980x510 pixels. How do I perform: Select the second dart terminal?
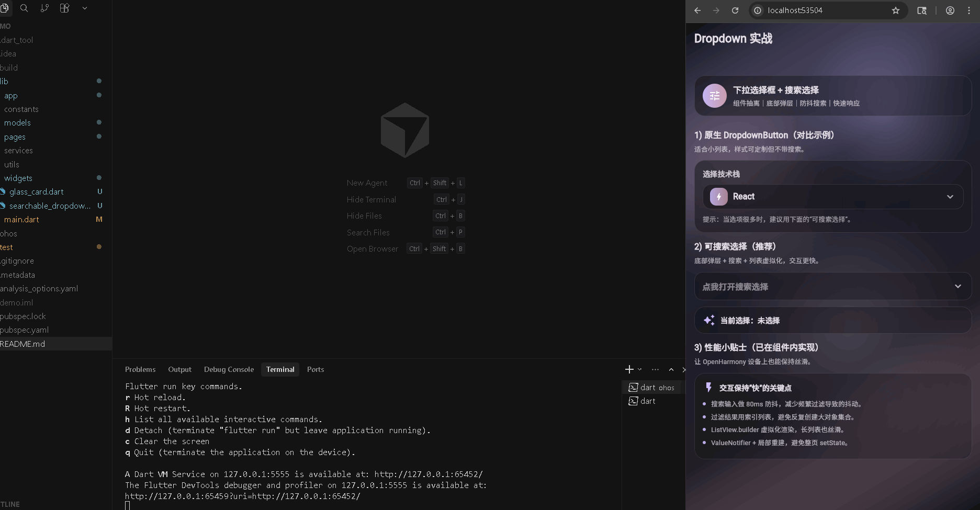[x=652, y=401]
